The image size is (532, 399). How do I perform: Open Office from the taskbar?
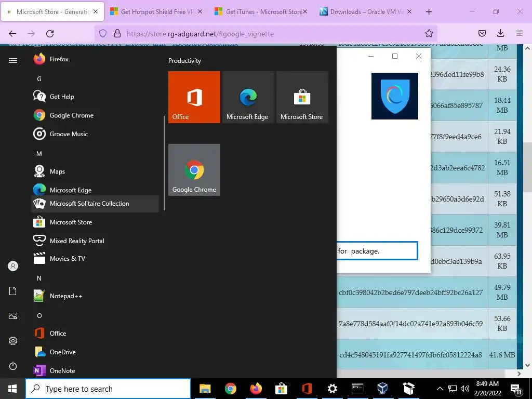coord(307,389)
